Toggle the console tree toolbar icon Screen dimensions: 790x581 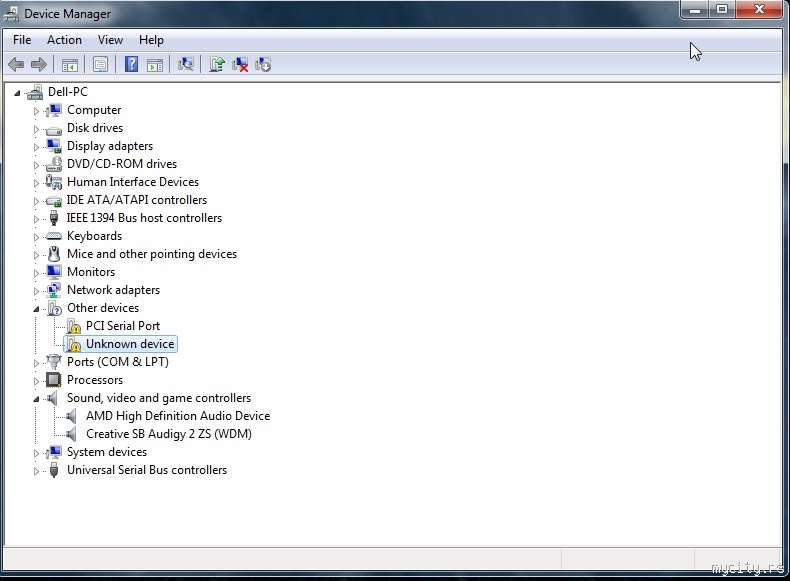coord(70,64)
